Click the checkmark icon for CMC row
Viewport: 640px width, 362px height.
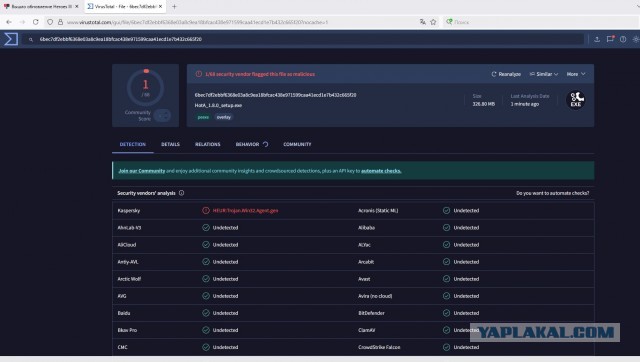206,347
